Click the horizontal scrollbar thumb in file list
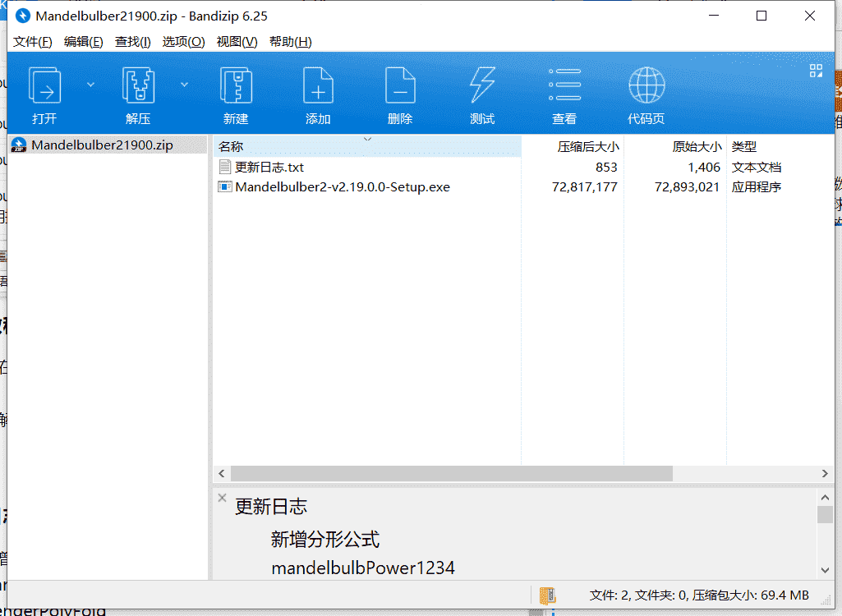The height and width of the screenshot is (616, 842). point(452,474)
